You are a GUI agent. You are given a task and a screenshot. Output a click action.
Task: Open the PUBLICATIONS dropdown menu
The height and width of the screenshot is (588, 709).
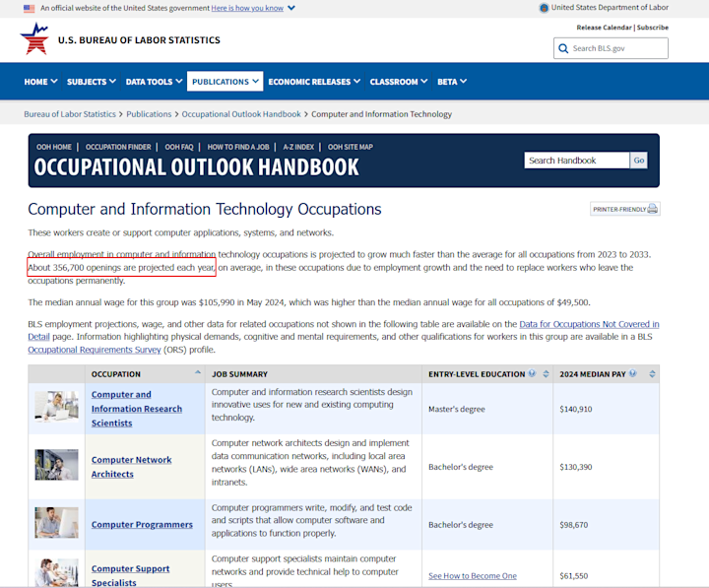pos(226,82)
